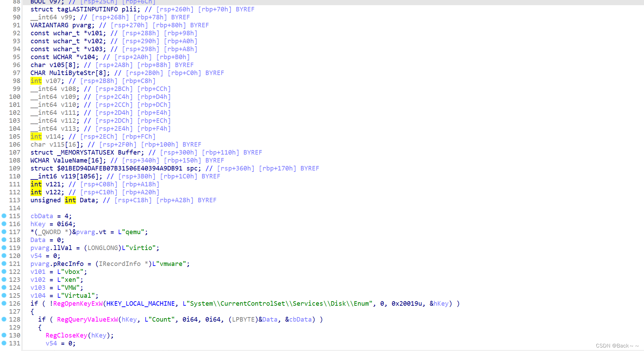Click the L"VMW" string
The height and width of the screenshot is (351, 644).
(68, 288)
